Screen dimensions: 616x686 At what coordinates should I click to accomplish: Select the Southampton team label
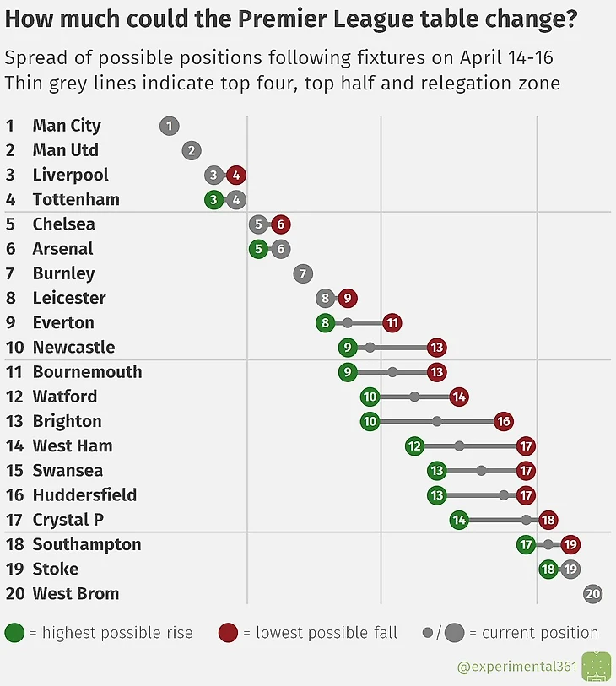pyautogui.click(x=87, y=545)
